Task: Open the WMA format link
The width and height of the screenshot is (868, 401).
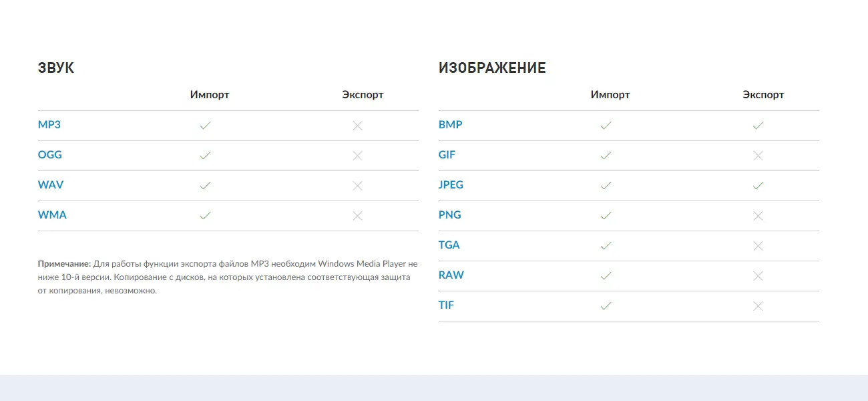Action: (x=52, y=215)
